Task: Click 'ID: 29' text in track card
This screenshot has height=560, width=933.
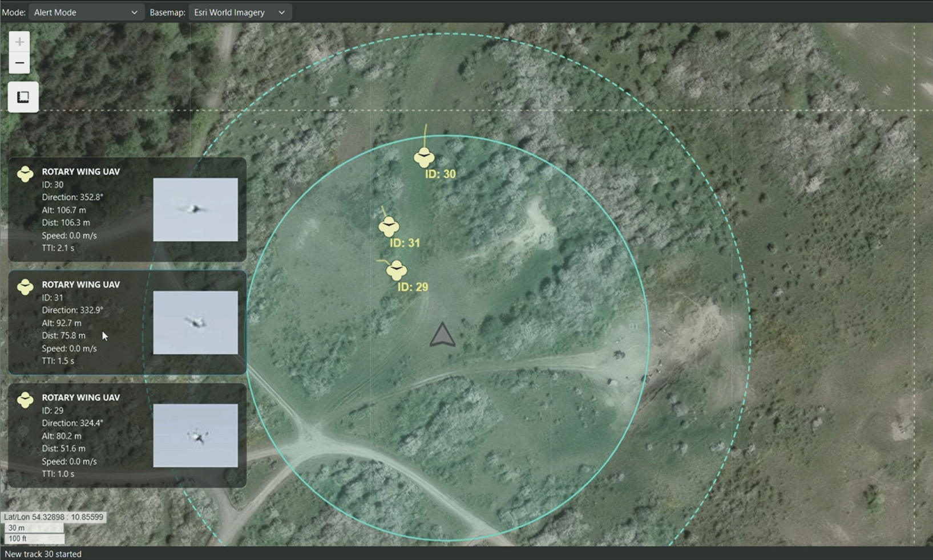Action: (52, 411)
